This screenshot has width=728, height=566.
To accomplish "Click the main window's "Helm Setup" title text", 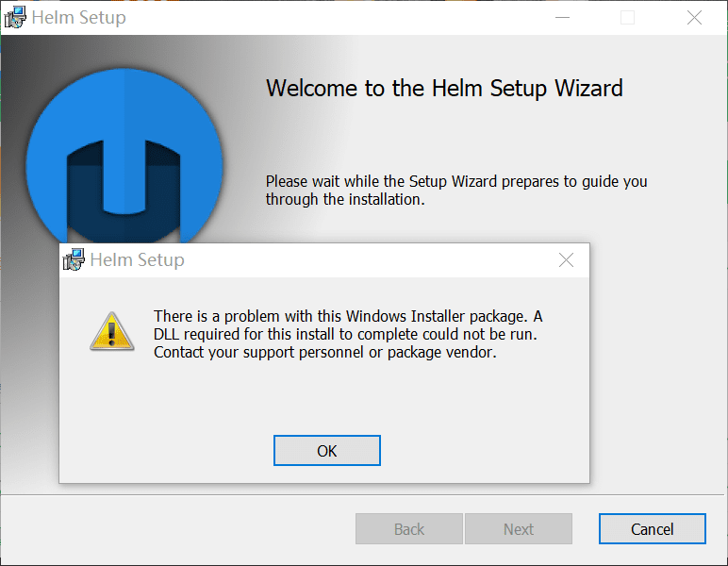I will [78, 17].
